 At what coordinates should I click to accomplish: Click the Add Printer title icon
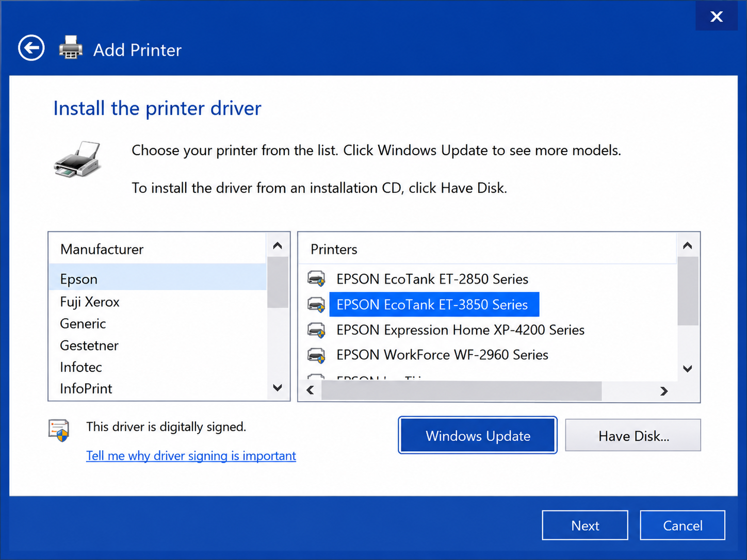[x=71, y=48]
